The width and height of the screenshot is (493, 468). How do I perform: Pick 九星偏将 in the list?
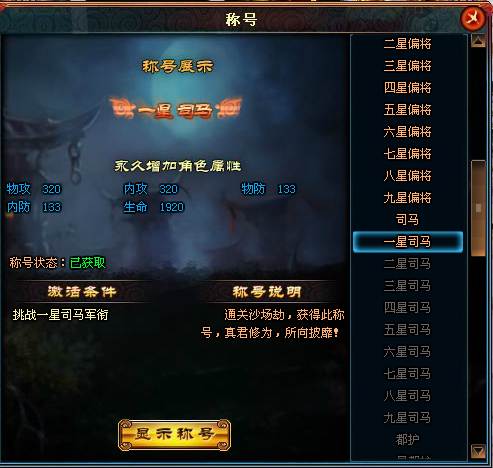407,198
